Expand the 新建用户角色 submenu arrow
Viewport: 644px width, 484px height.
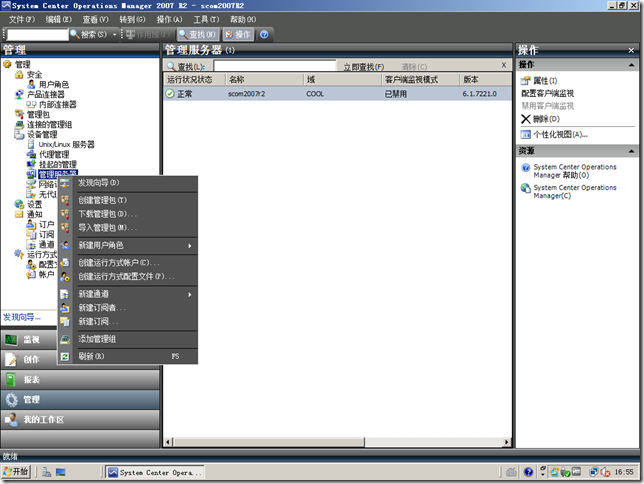(190, 246)
